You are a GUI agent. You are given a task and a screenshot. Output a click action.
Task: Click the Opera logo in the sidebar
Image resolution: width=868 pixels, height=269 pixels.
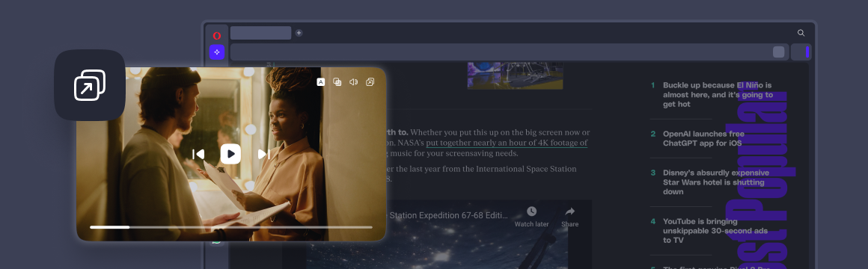click(x=217, y=35)
